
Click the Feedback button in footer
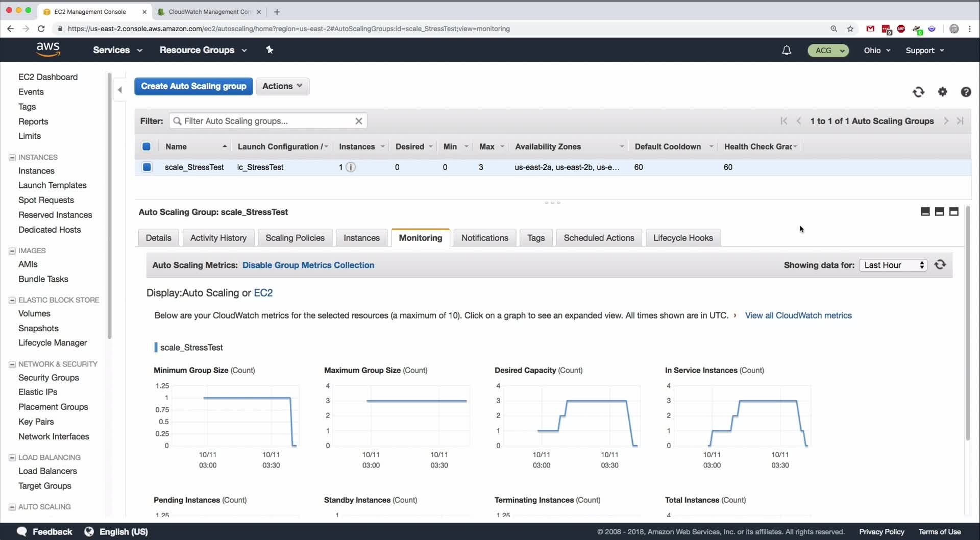point(44,532)
